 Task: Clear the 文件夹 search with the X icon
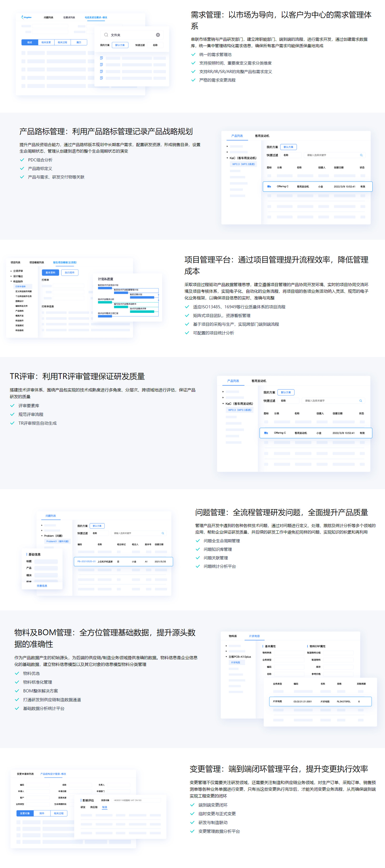coord(158,35)
